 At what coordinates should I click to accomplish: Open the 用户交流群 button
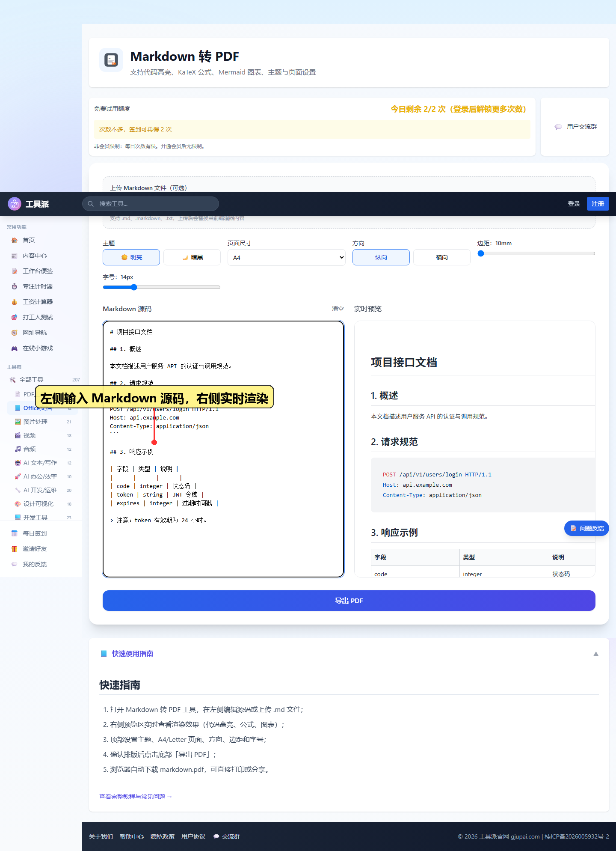(x=575, y=127)
